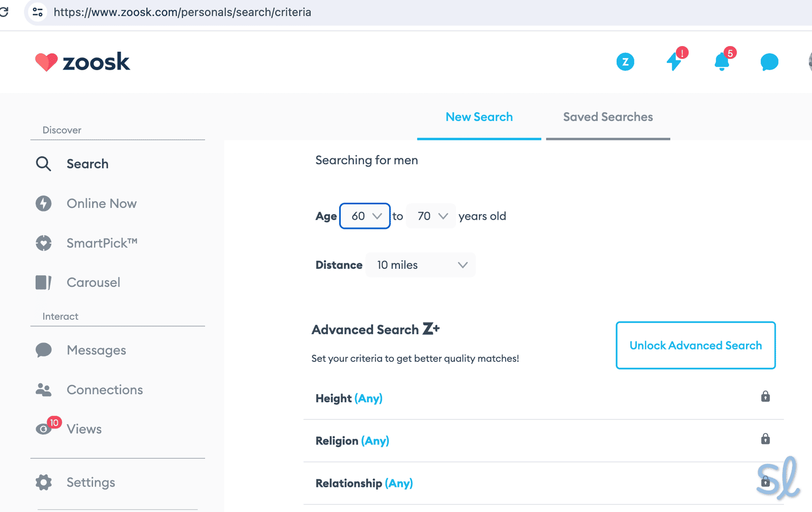812x512 pixels.
Task: Click the Unlock Advanced Search button
Action: click(x=695, y=345)
